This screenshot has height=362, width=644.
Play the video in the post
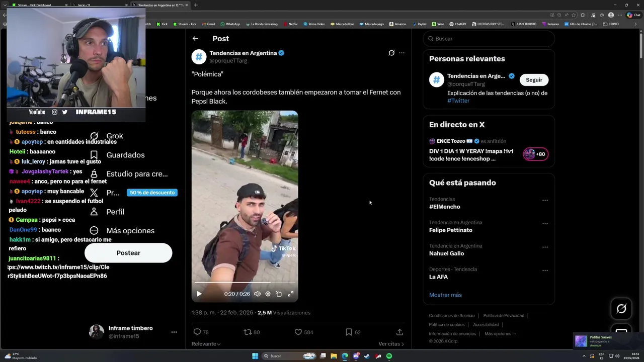(199, 294)
